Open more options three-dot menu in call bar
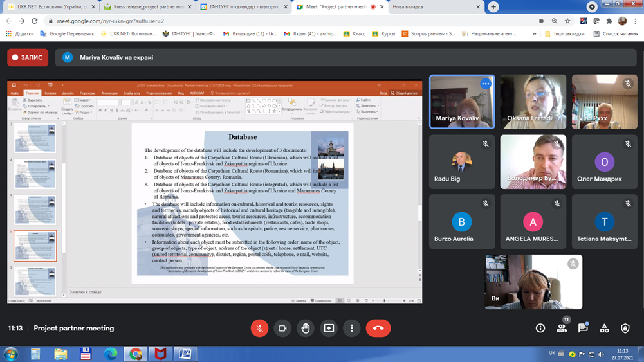The width and height of the screenshot is (644, 362). (351, 329)
